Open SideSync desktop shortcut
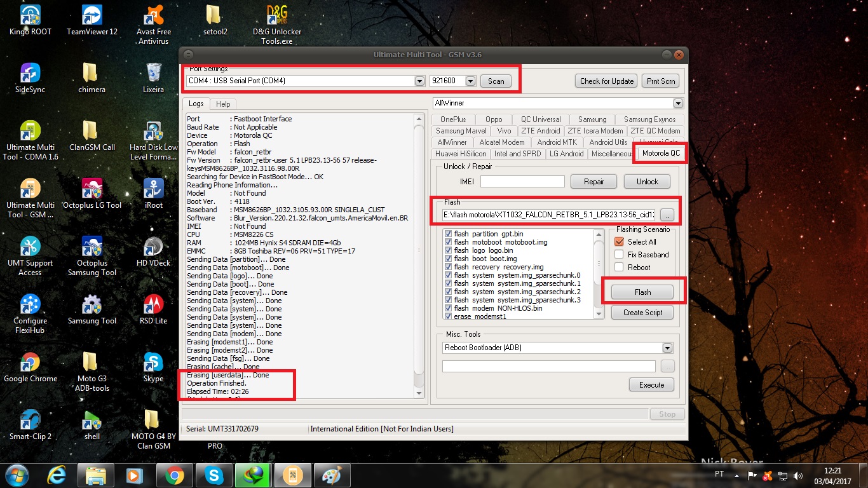This screenshot has width=868, height=488. [x=31, y=78]
